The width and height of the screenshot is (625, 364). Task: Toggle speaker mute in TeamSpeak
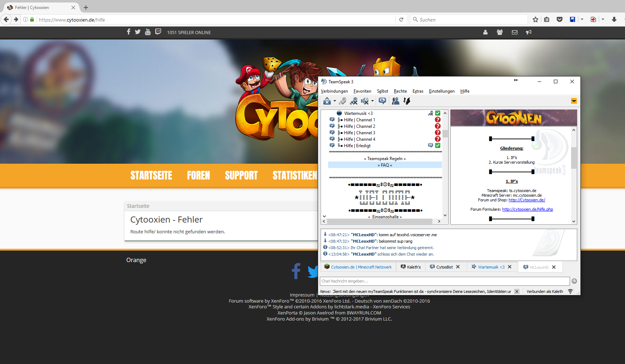click(365, 101)
